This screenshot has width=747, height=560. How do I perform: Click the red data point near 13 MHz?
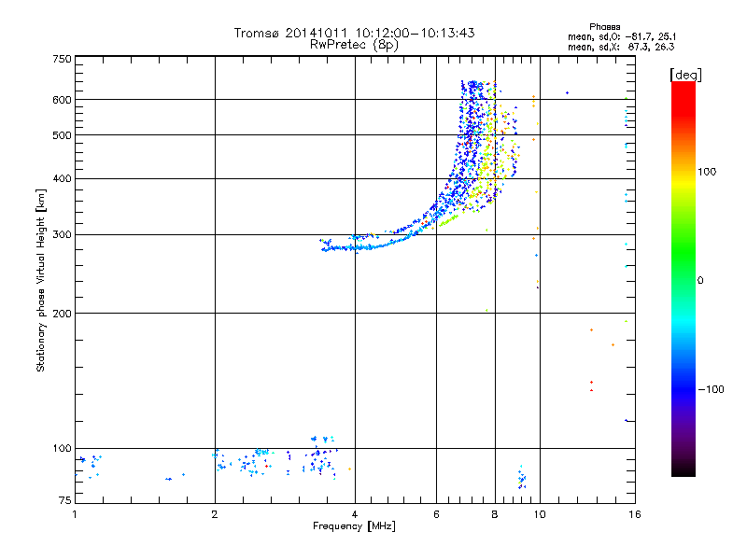(x=592, y=390)
